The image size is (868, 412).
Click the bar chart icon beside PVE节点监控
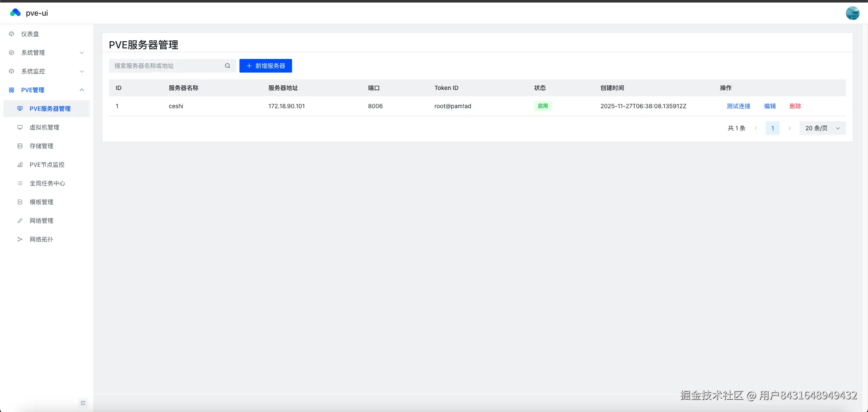pos(20,165)
